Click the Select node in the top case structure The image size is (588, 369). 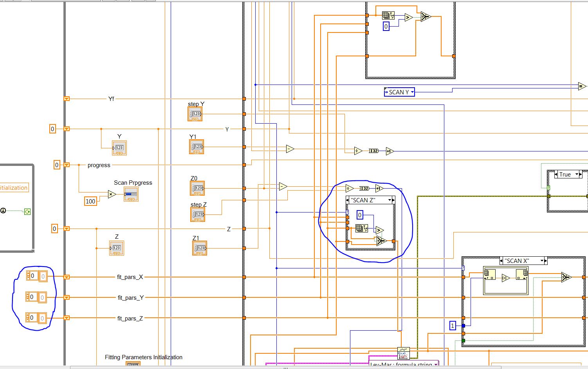tap(426, 16)
